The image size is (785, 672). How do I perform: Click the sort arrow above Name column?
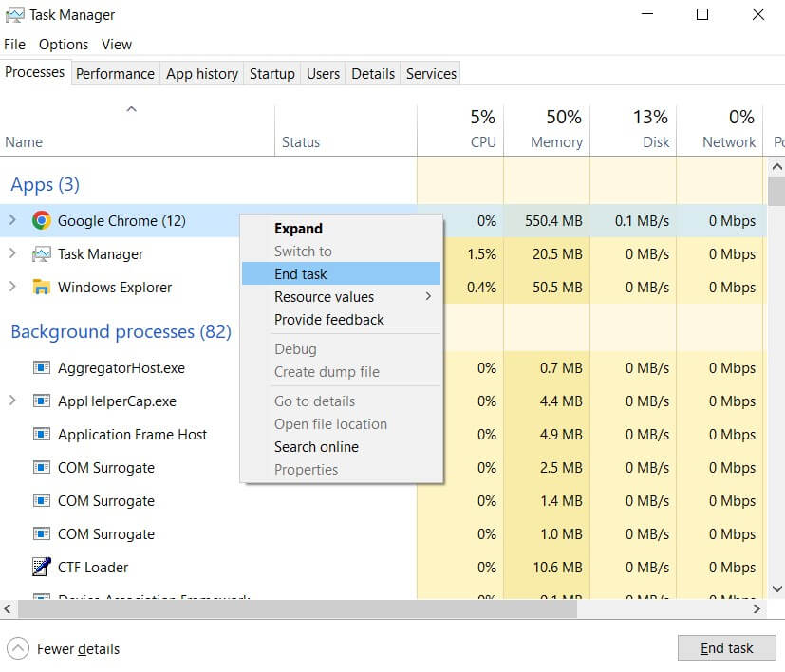[x=132, y=109]
